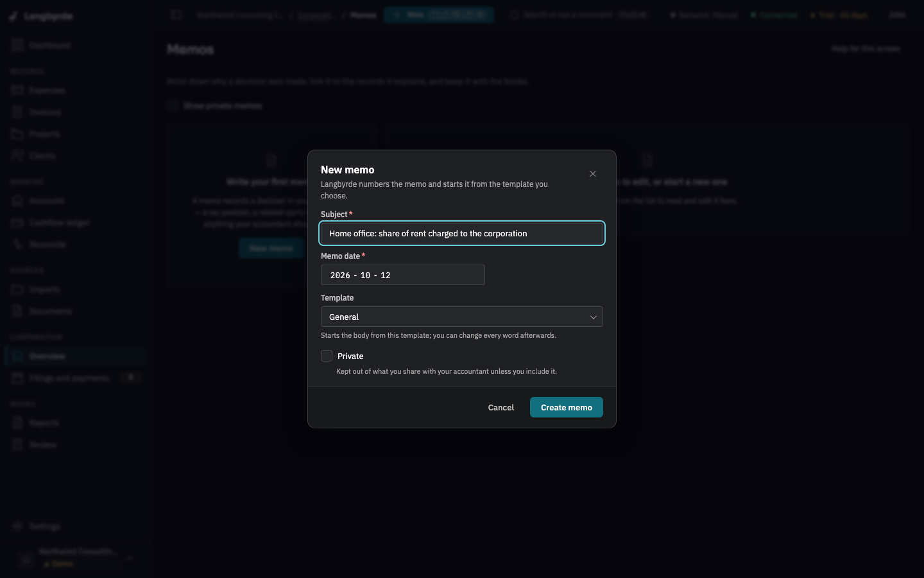This screenshot has height=578, width=924.
Task: Open Imports icon in the sidebar
Action: click(18, 289)
